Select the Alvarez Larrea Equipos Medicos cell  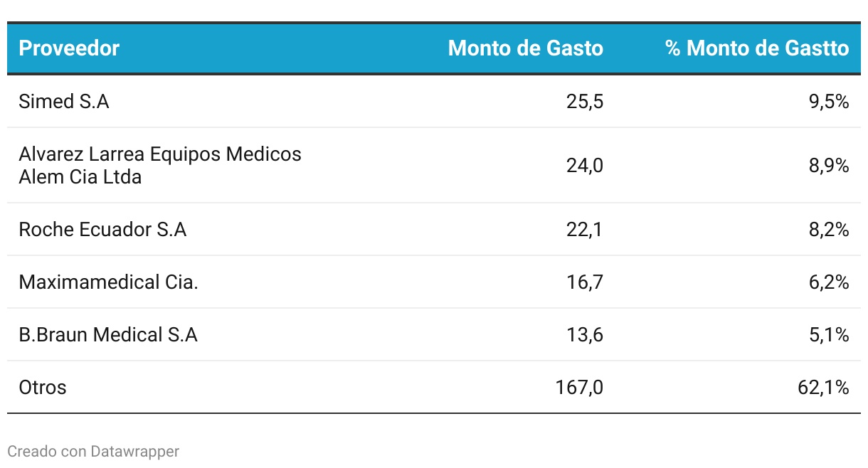pos(160,165)
